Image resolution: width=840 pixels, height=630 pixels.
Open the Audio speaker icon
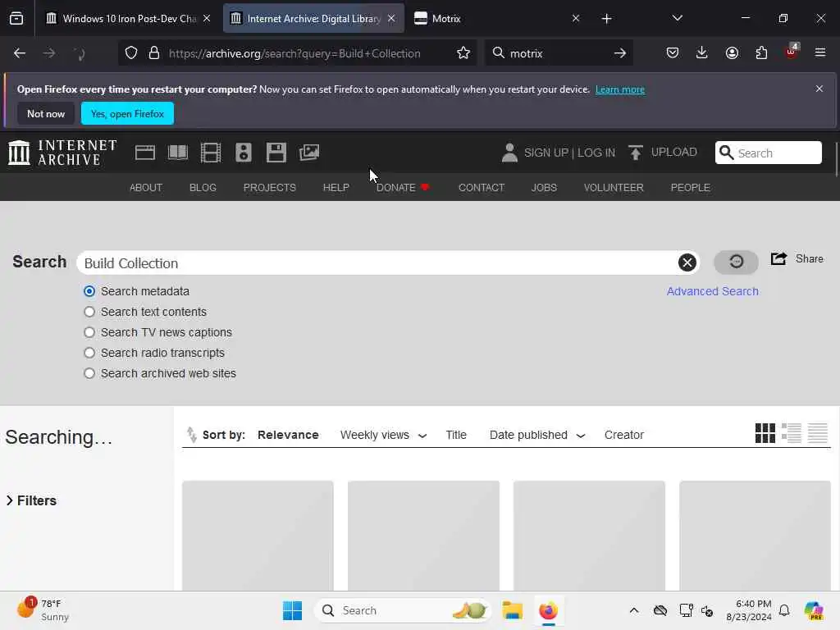[243, 153]
